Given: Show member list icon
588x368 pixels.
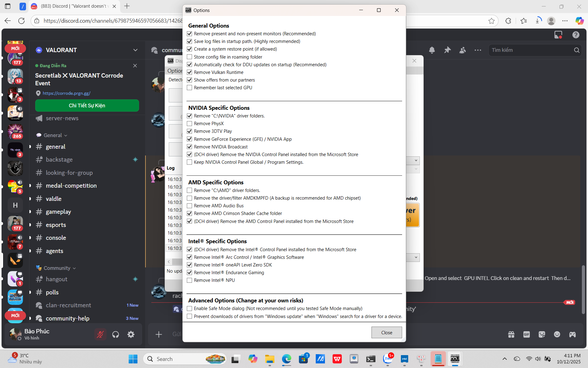Looking at the screenshot, I should pyautogui.click(x=462, y=50).
